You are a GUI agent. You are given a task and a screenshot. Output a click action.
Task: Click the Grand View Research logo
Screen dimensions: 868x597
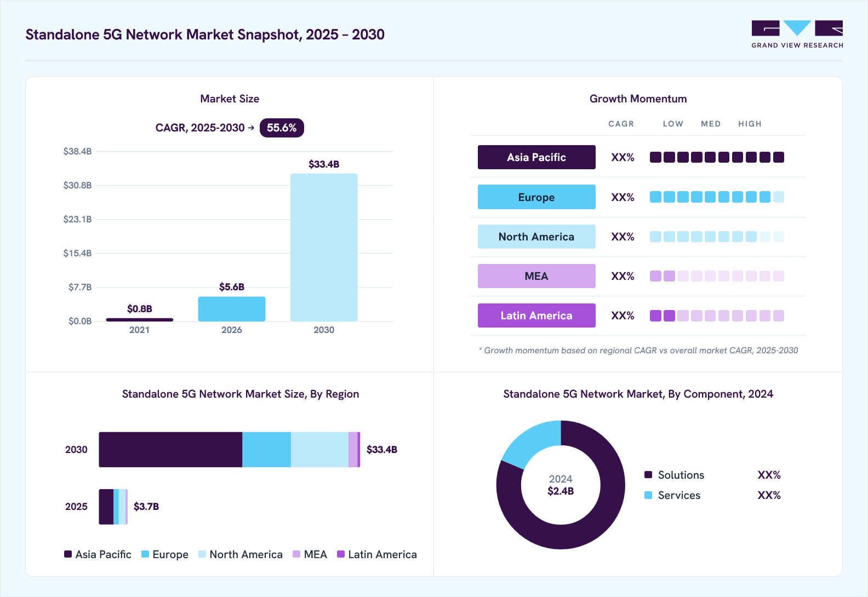797,35
